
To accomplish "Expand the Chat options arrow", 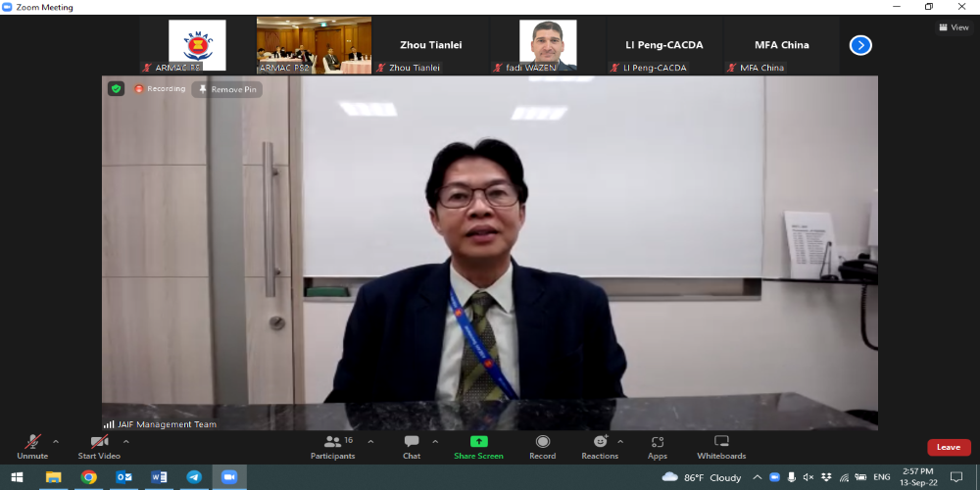I will [x=435, y=442].
